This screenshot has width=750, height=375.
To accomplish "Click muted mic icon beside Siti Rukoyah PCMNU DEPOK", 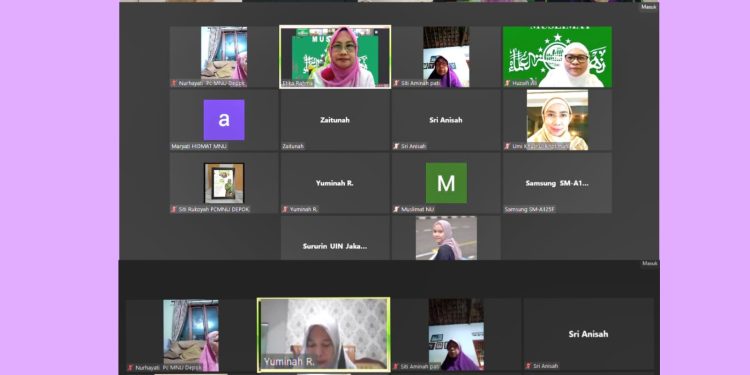I will (174, 210).
